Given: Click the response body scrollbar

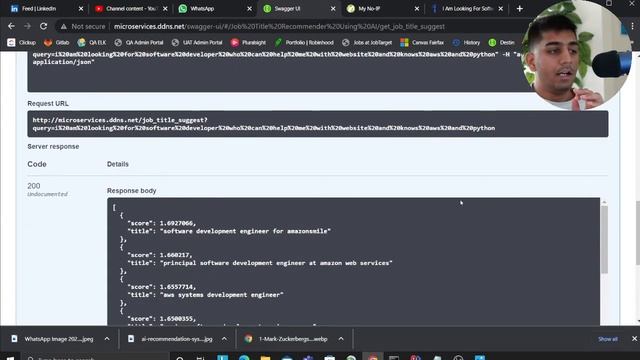Looking at the screenshot, I should [604, 240].
